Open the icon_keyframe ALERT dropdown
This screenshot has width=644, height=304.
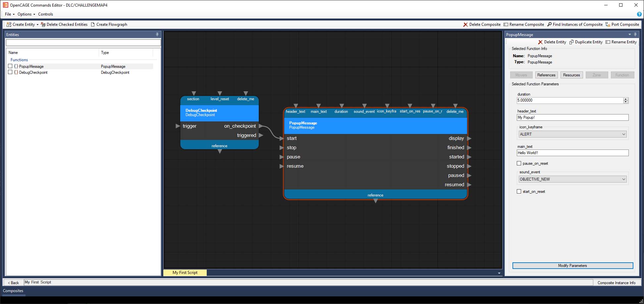coord(572,134)
